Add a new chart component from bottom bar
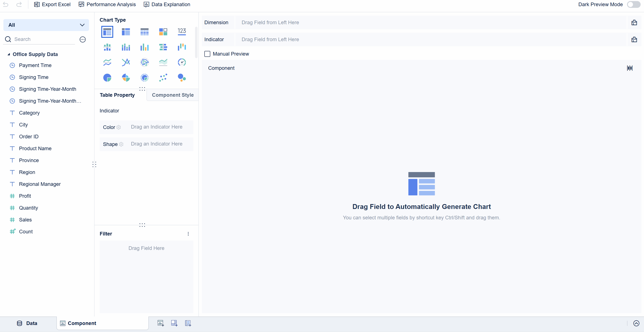The width and height of the screenshot is (644, 332). (x=160, y=323)
